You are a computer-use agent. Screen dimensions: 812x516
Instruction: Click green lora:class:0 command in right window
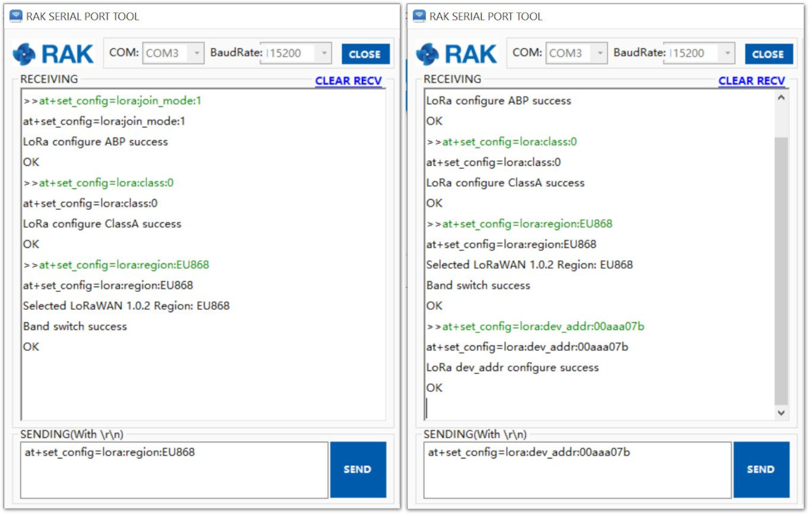[x=502, y=142]
